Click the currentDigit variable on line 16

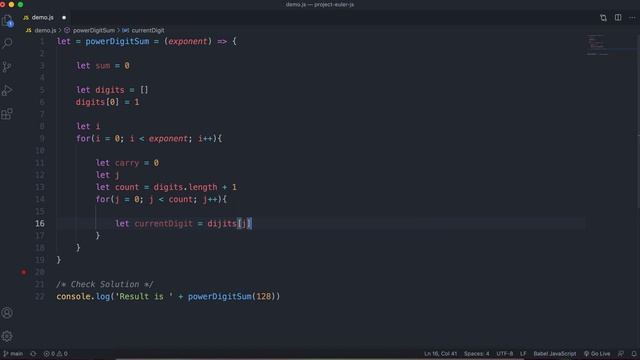point(163,224)
